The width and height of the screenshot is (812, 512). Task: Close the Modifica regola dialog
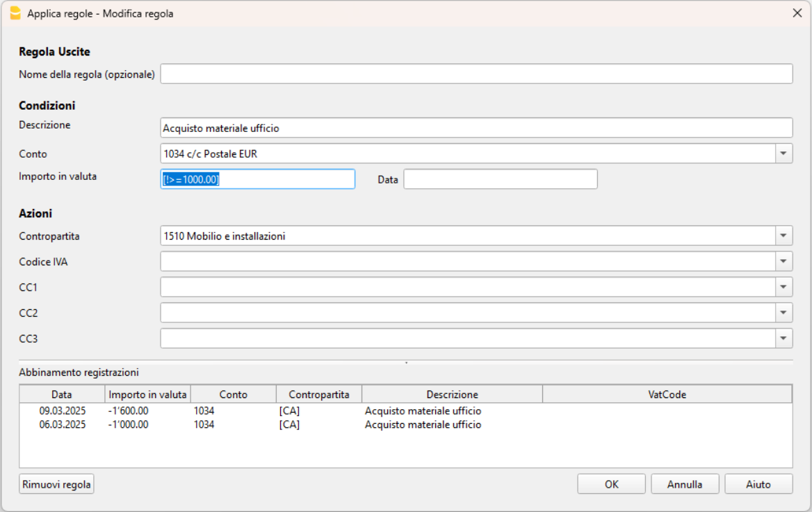(797, 13)
